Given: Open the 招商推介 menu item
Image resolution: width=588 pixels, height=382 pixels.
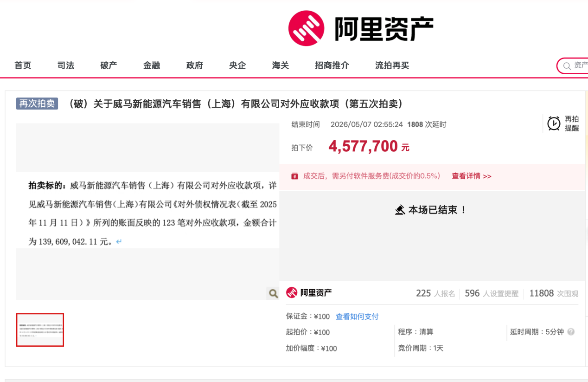Looking at the screenshot, I should click(x=332, y=65).
